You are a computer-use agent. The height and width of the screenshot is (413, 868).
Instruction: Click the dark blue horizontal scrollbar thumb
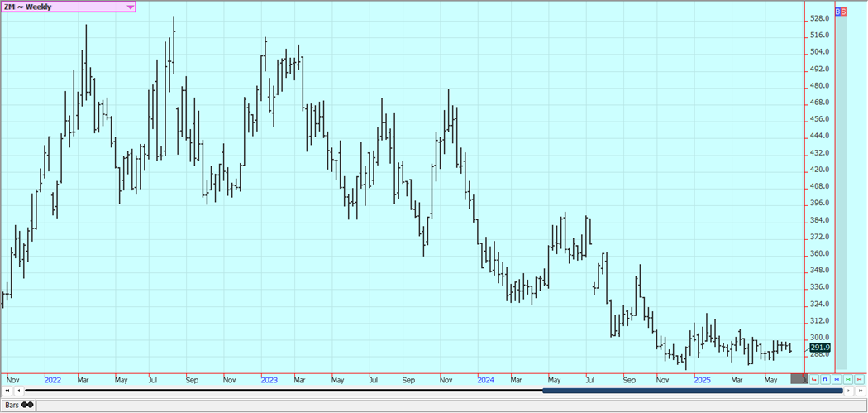tap(693, 391)
